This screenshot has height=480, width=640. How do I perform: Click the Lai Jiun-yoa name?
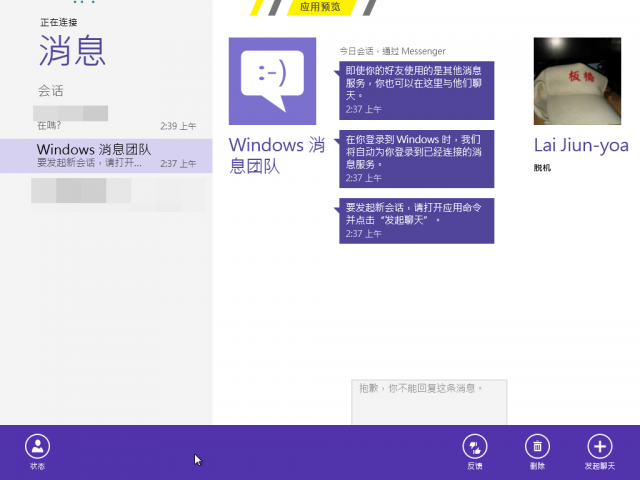[x=581, y=146]
